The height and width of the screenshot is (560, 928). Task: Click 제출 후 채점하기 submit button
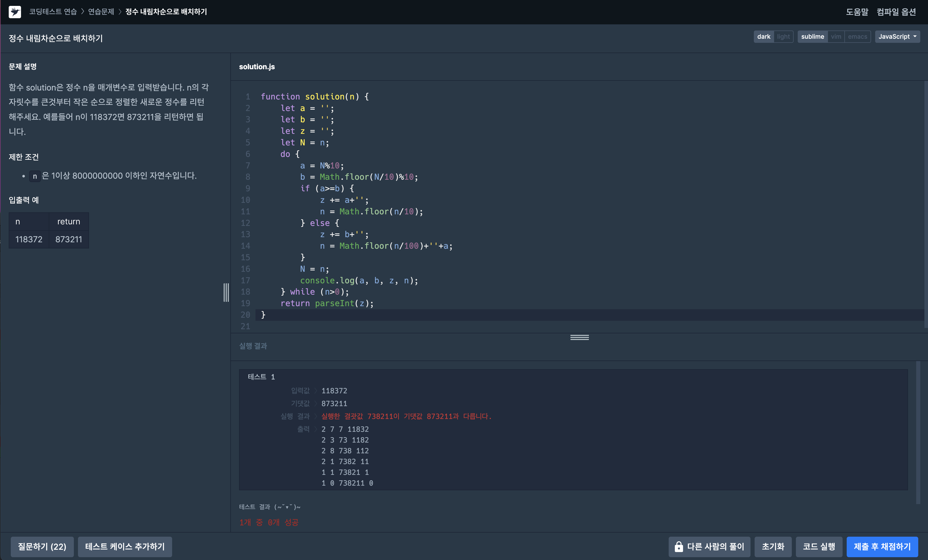[882, 546]
